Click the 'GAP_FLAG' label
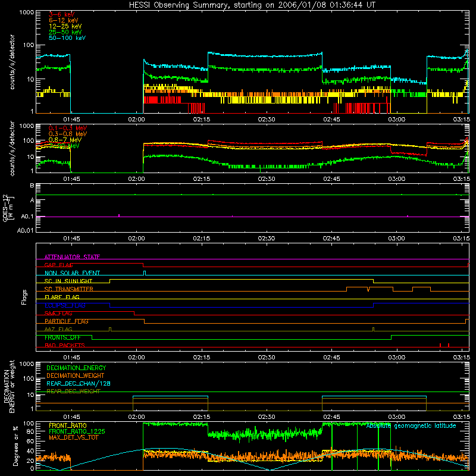Screen dimensions: 476x476 tap(58, 265)
